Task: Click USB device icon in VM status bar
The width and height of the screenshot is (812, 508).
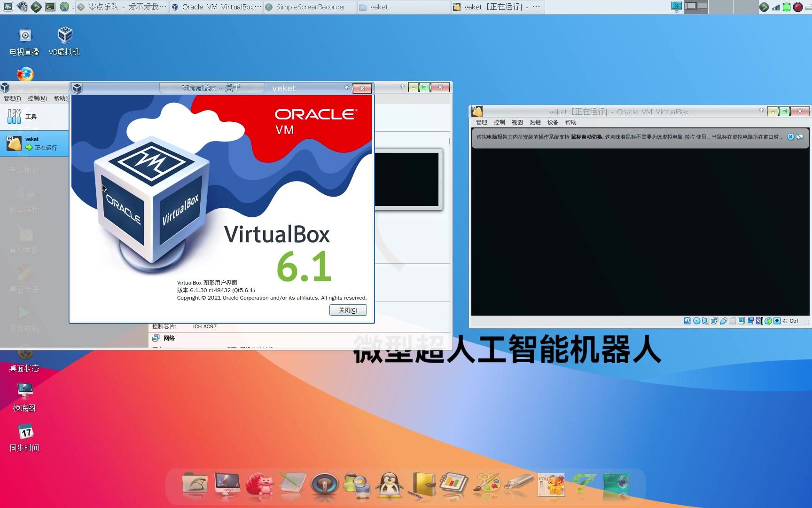Action: [723, 321]
